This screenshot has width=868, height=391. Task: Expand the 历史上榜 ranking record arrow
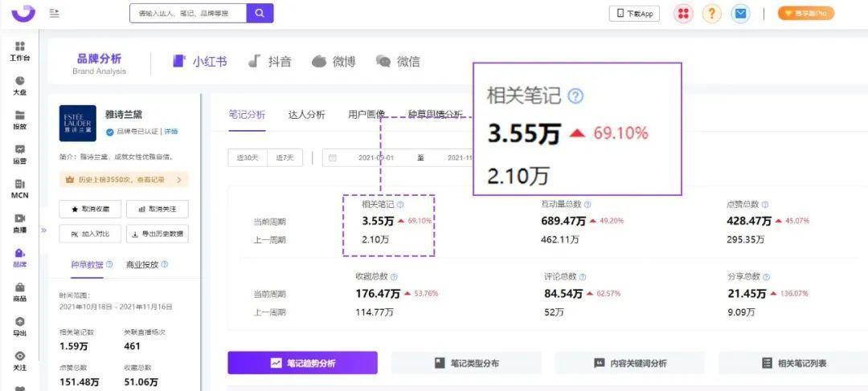pyautogui.click(x=178, y=180)
